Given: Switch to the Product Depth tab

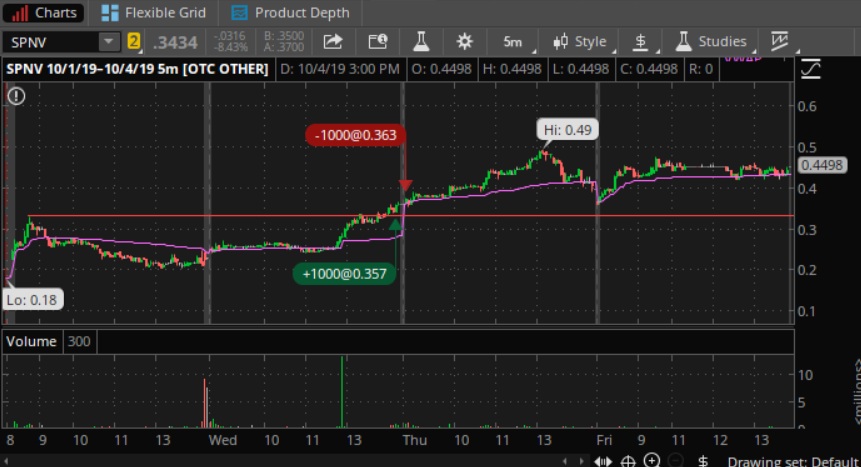Looking at the screenshot, I should click(290, 13).
